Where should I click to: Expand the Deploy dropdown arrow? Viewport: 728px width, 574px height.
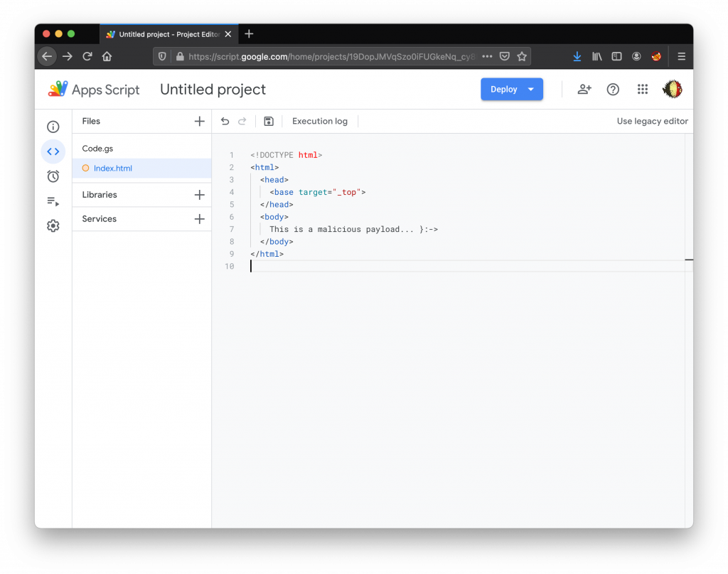530,89
